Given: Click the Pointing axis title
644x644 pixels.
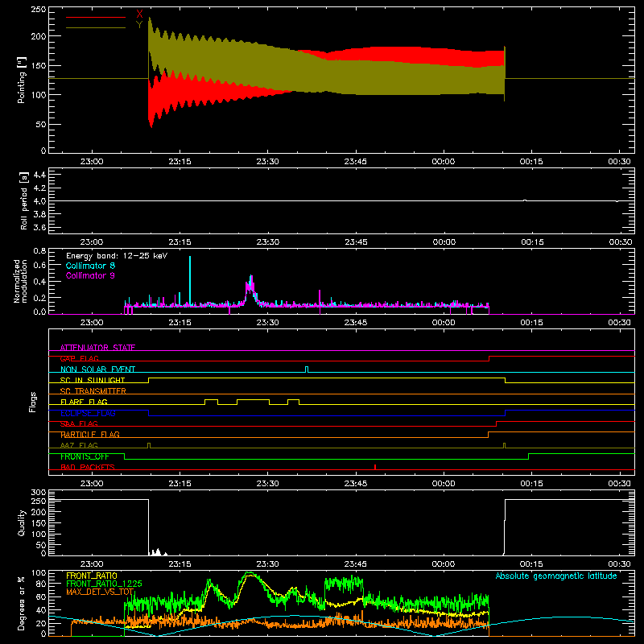Looking at the screenshot, I should click(22, 80).
